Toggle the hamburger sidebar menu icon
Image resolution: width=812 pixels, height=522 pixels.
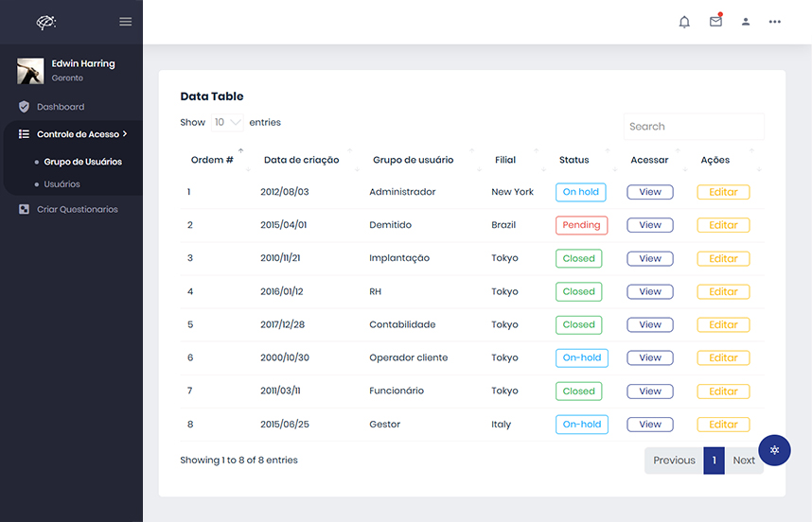[x=126, y=22]
